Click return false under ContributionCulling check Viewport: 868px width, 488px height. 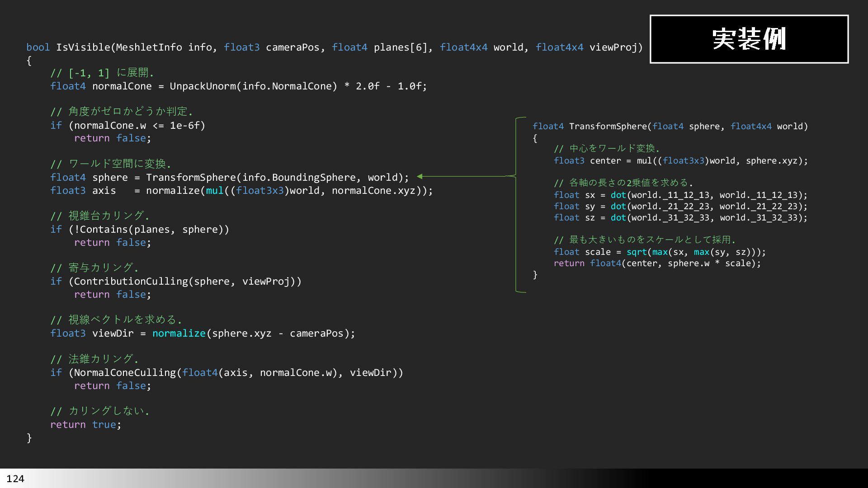[x=113, y=295]
